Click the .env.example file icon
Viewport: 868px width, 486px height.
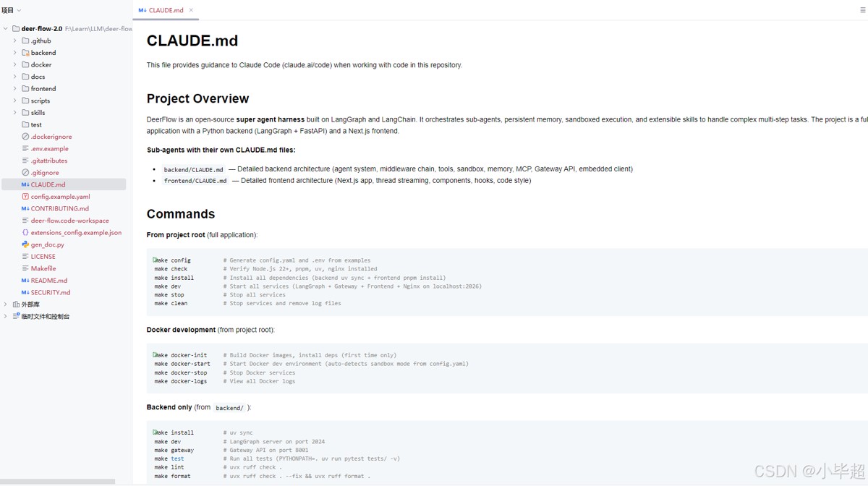25,148
